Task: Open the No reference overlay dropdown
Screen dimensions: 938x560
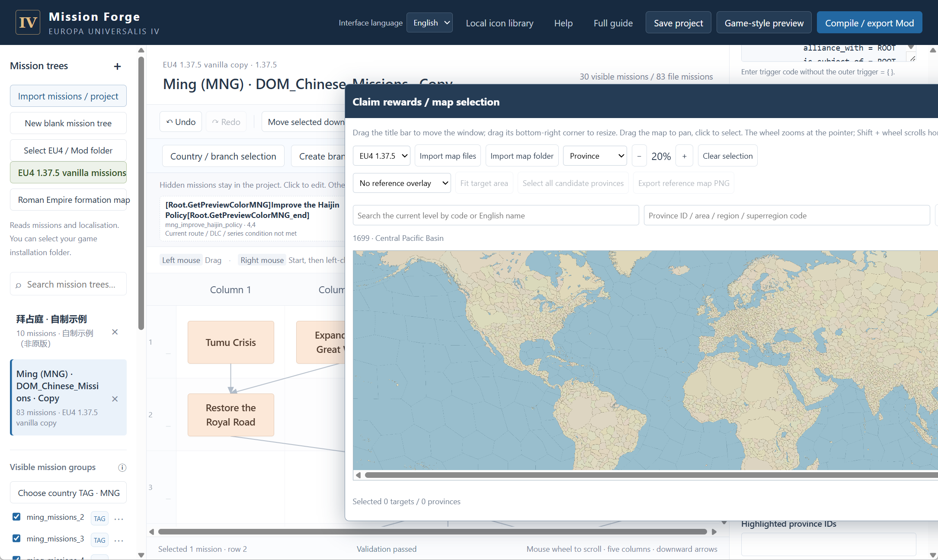Action: 402,183
